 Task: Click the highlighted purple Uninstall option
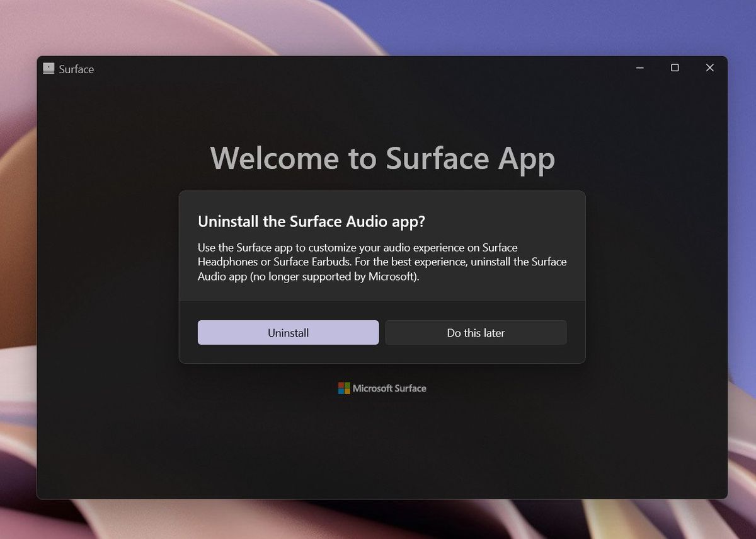pyautogui.click(x=288, y=332)
